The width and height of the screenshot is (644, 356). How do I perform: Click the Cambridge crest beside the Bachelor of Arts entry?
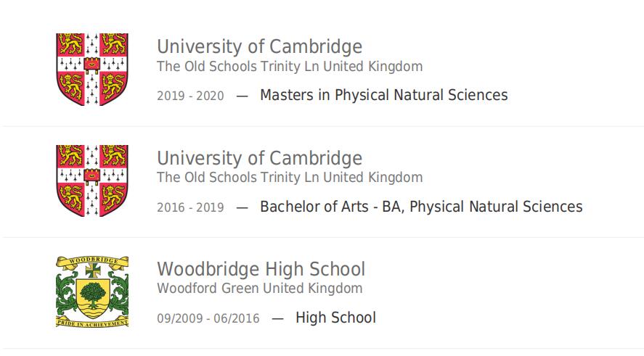[92, 181]
